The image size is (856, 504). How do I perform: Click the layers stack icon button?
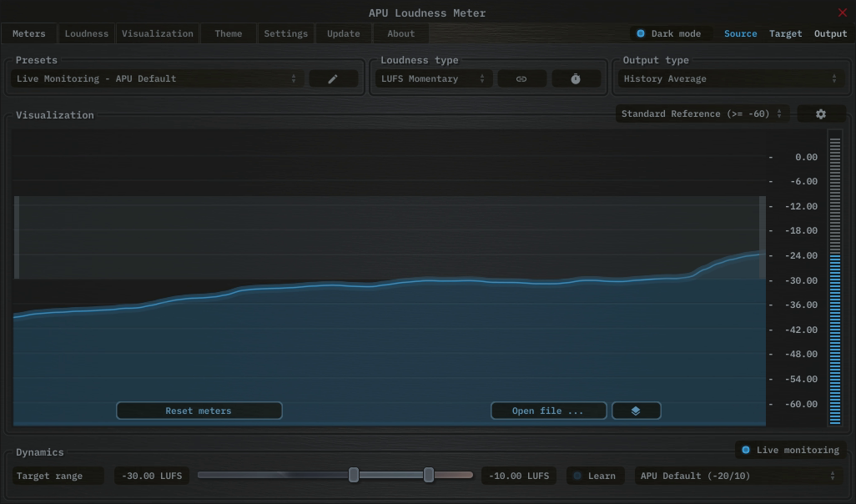(x=636, y=411)
